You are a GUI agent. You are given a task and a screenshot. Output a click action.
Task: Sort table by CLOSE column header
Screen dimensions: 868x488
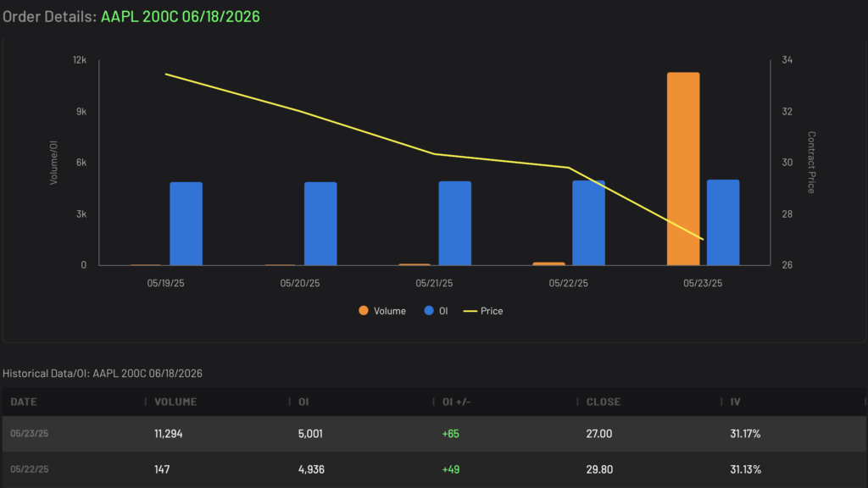point(604,402)
